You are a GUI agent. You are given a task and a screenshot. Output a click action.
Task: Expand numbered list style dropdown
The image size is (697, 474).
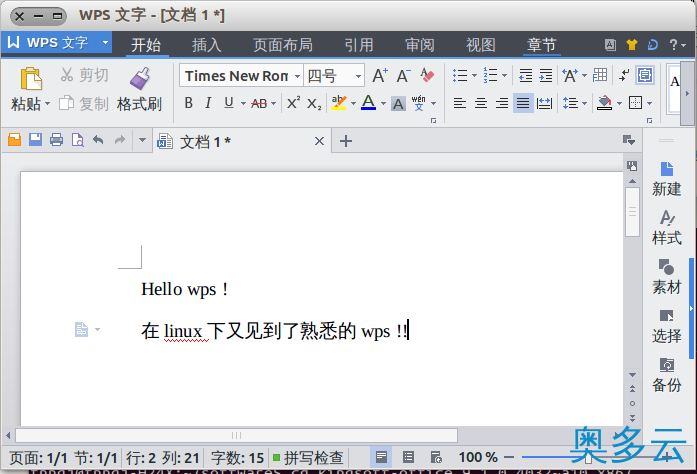504,76
